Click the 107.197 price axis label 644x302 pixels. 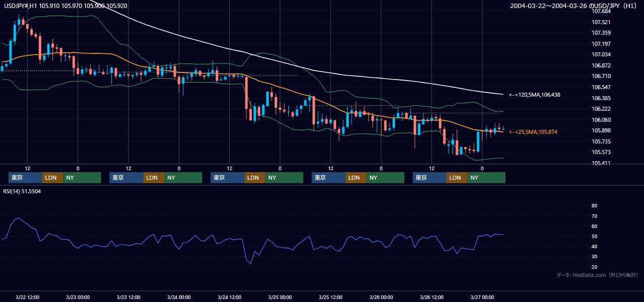click(601, 44)
